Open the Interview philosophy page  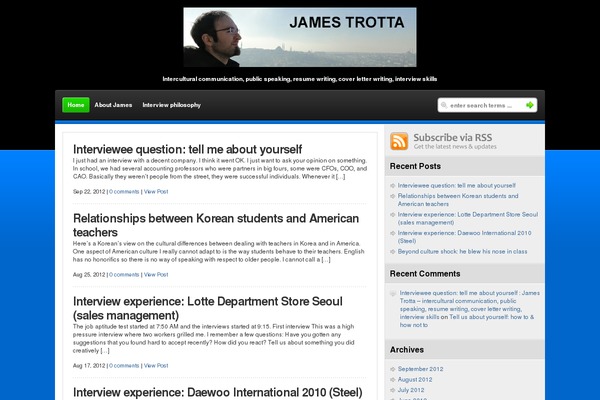tap(171, 105)
